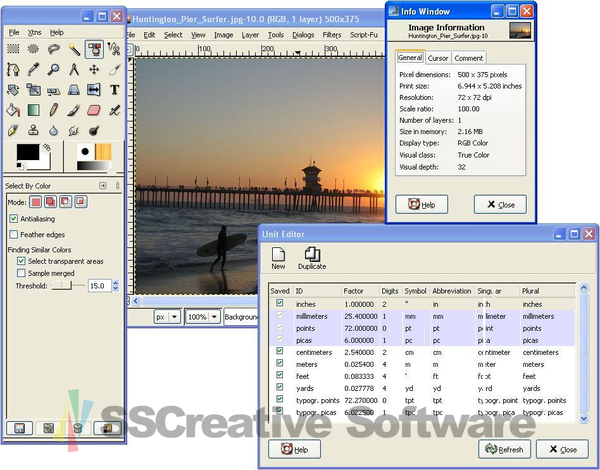Set selection Mode to replace (first mode button)
The width and height of the screenshot is (600, 470).
click(36, 202)
